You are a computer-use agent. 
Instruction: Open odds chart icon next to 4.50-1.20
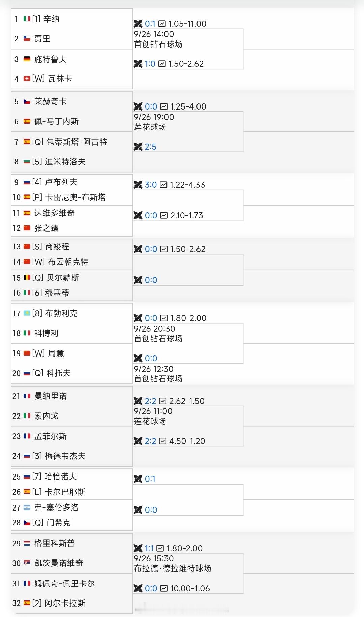click(x=163, y=441)
